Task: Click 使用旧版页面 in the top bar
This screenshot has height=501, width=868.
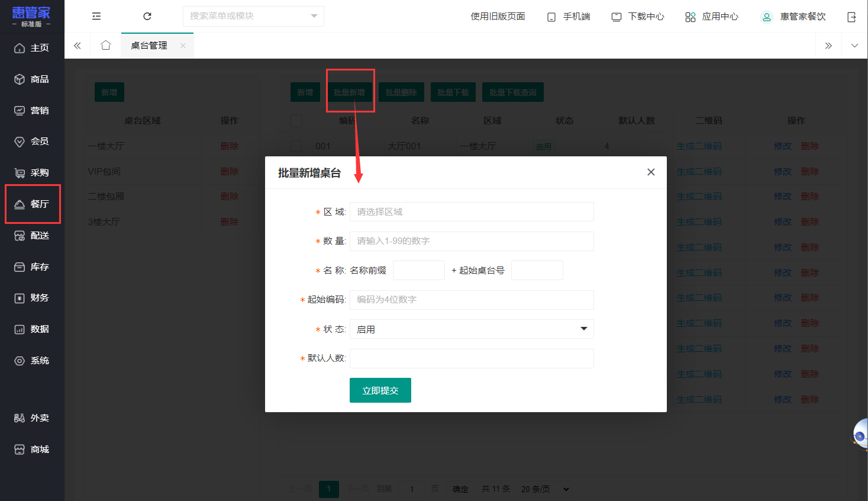Action: (498, 17)
